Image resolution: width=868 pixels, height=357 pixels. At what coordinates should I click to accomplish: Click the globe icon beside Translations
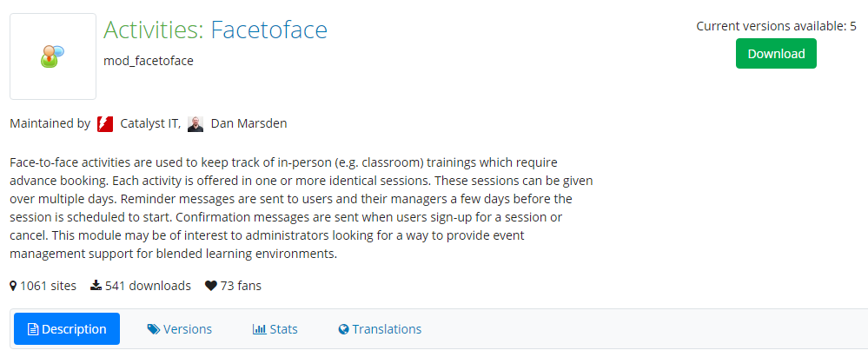point(344,329)
